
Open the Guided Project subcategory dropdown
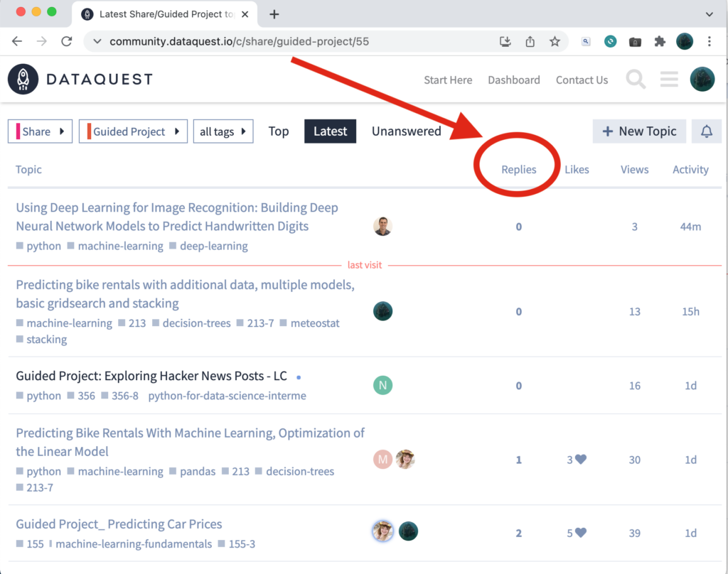132,131
